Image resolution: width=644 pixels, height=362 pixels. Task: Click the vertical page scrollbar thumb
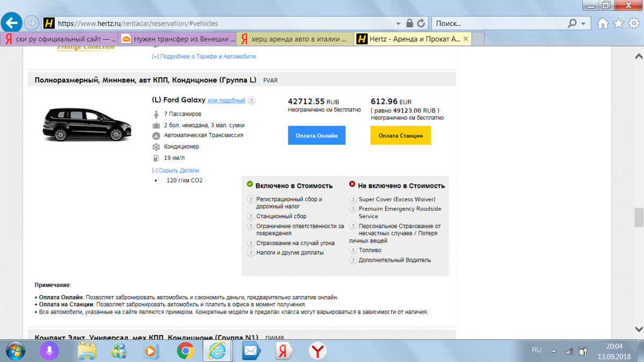[639, 217]
